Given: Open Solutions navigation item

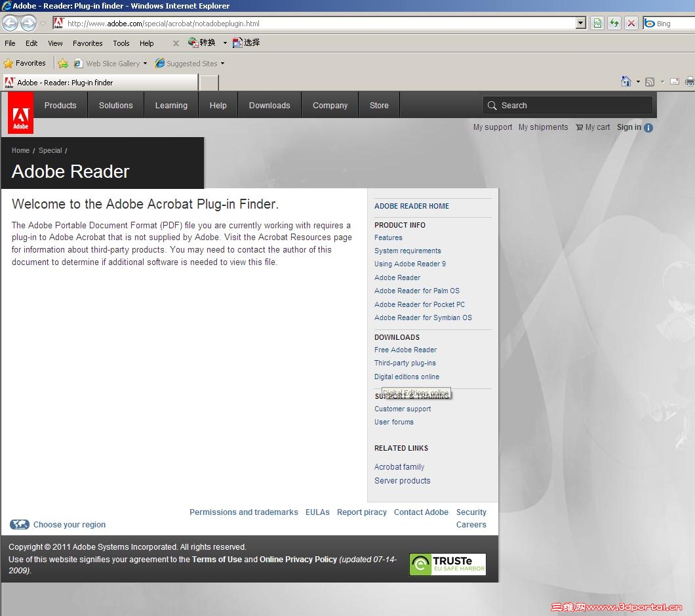Looking at the screenshot, I should 115,105.
